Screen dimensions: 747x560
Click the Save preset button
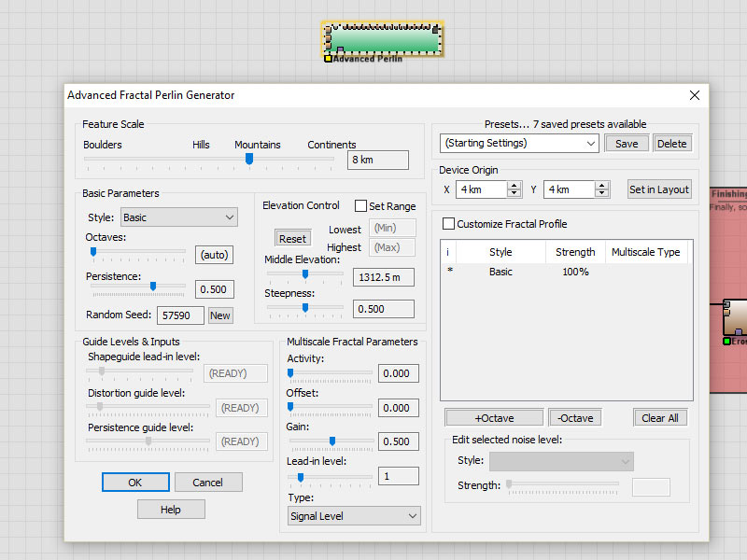click(x=627, y=144)
